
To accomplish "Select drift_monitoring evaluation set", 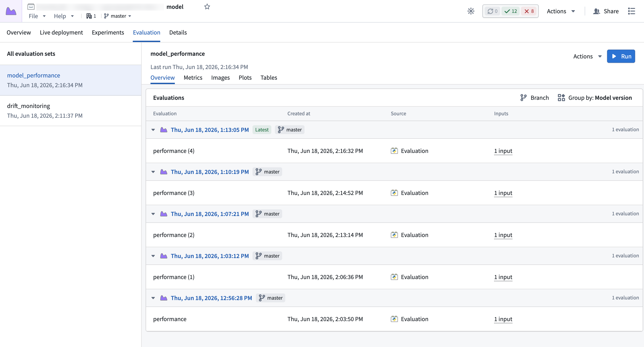I will pos(71,110).
